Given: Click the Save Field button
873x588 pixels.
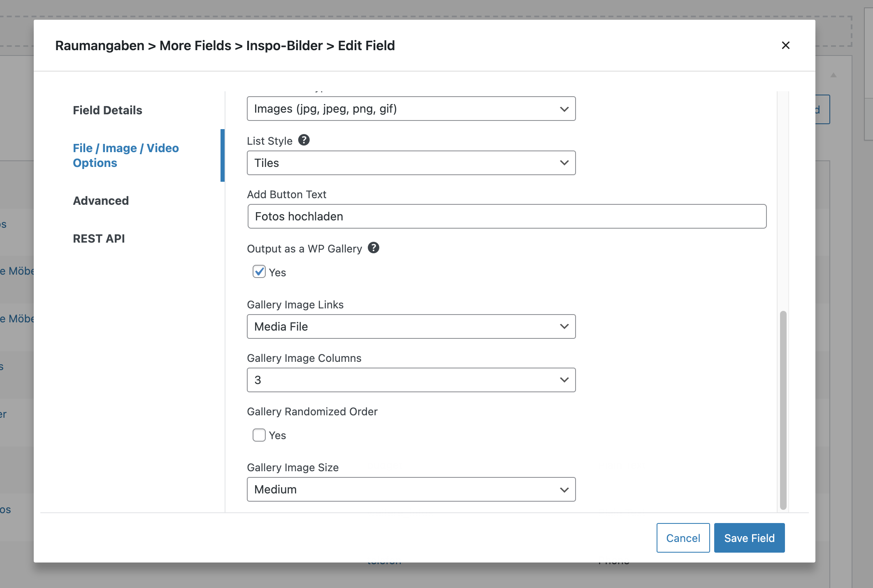Looking at the screenshot, I should pos(749,538).
